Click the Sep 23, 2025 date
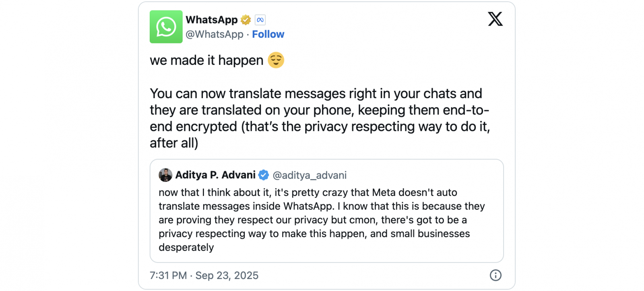Image resolution: width=644 pixels, height=291 pixels. coord(227,276)
